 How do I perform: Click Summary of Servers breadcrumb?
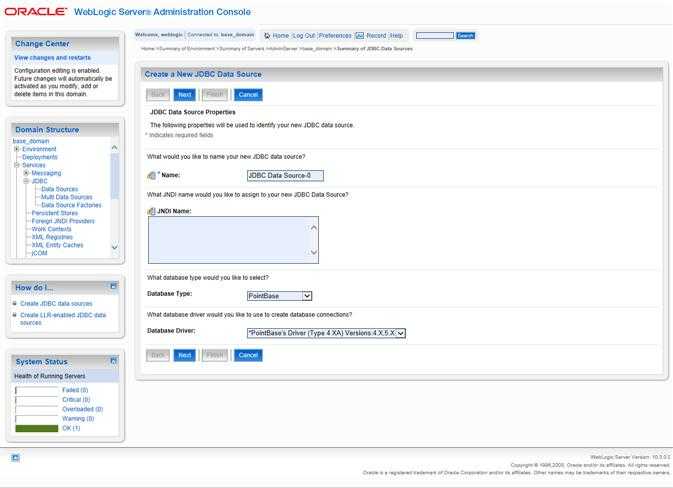[x=242, y=48]
